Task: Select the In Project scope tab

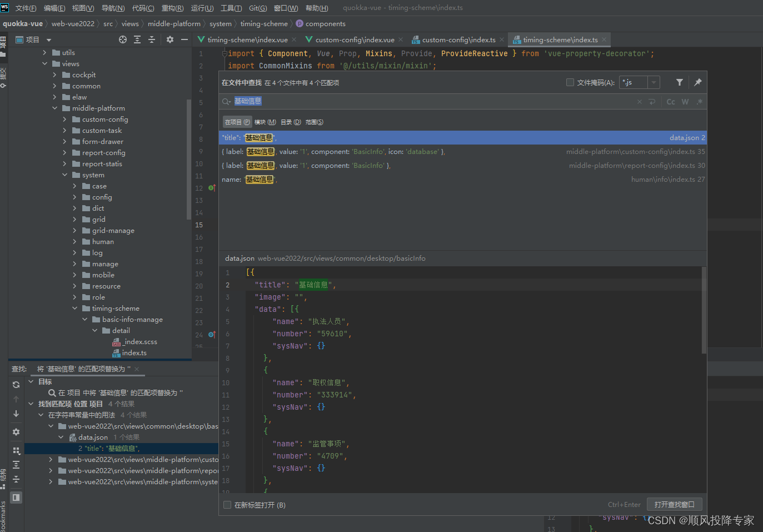Action: [x=237, y=122]
